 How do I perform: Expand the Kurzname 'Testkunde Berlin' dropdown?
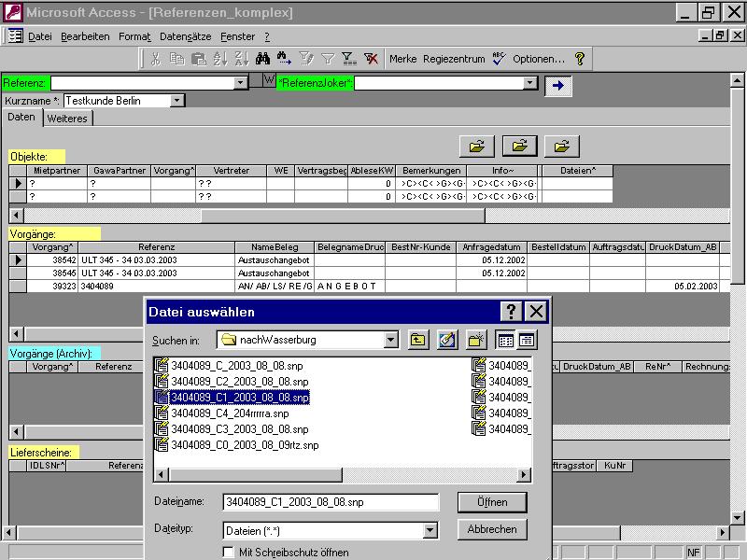tap(177, 101)
